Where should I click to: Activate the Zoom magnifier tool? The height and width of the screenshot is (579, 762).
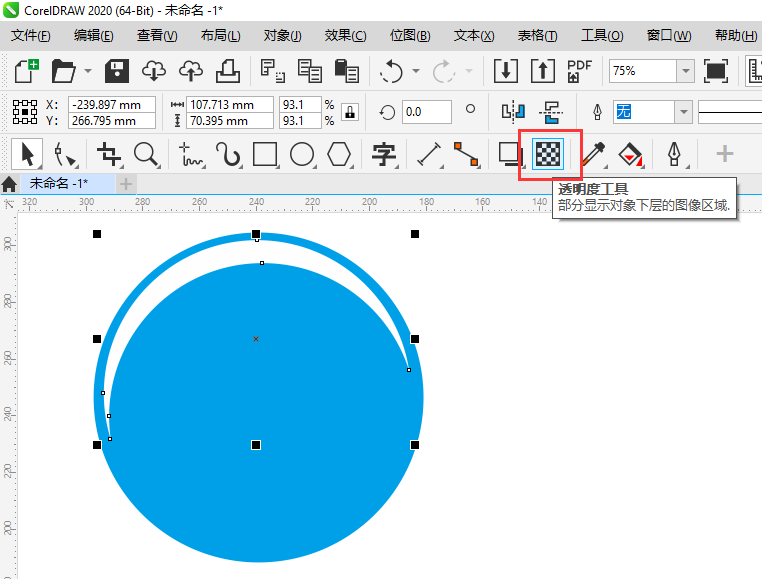pos(146,154)
